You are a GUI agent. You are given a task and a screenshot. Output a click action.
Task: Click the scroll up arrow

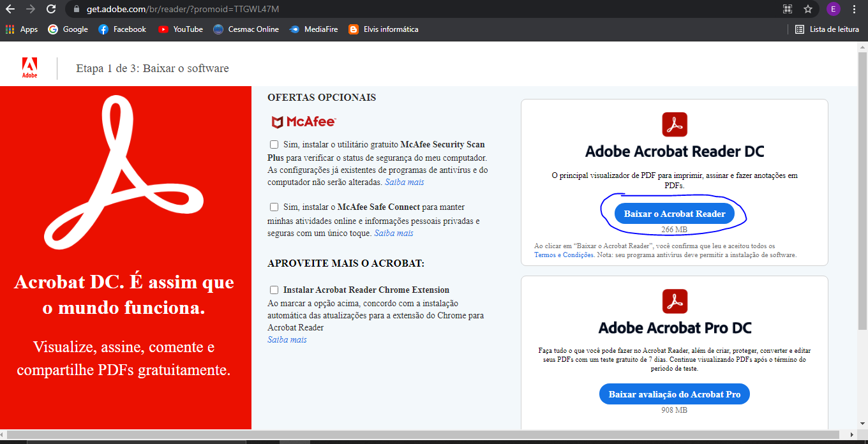click(x=862, y=47)
